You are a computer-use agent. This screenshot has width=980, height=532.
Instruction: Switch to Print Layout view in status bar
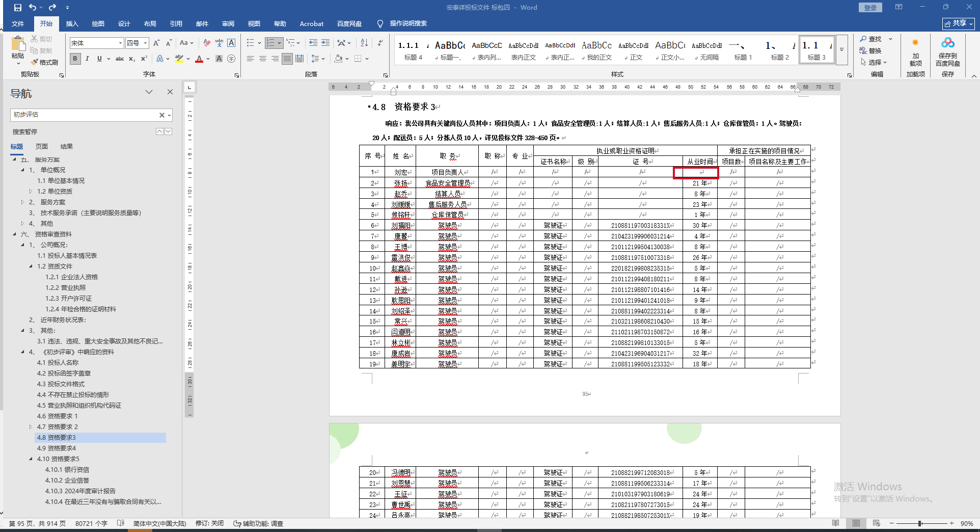856,523
